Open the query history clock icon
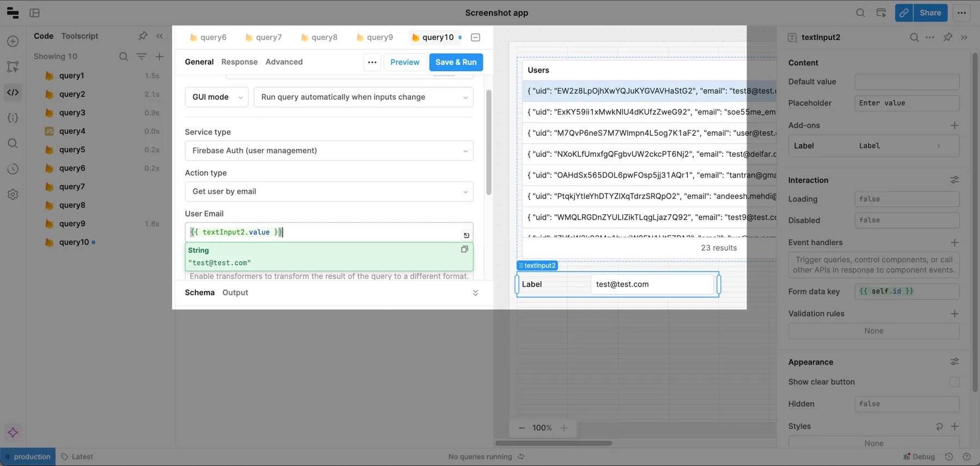The height and width of the screenshot is (466, 980). [13, 169]
